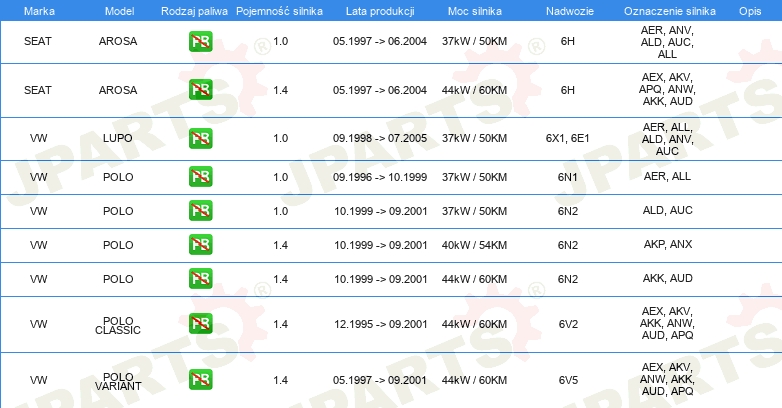This screenshot has width=782, height=408.
Task: Click 44kW / 60KM in POLO VARIANT row
Action: (474, 380)
